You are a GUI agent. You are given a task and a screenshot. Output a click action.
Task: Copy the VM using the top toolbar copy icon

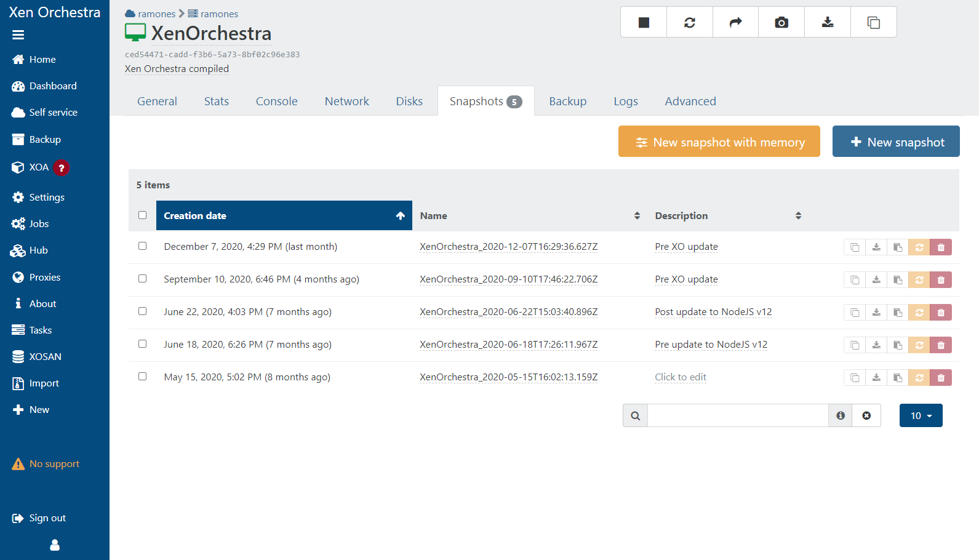coord(874,22)
